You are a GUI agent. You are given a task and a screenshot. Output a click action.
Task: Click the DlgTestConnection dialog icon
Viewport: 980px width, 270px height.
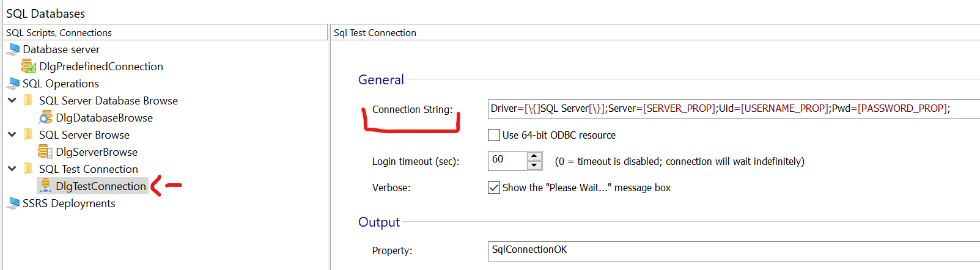pyautogui.click(x=45, y=186)
